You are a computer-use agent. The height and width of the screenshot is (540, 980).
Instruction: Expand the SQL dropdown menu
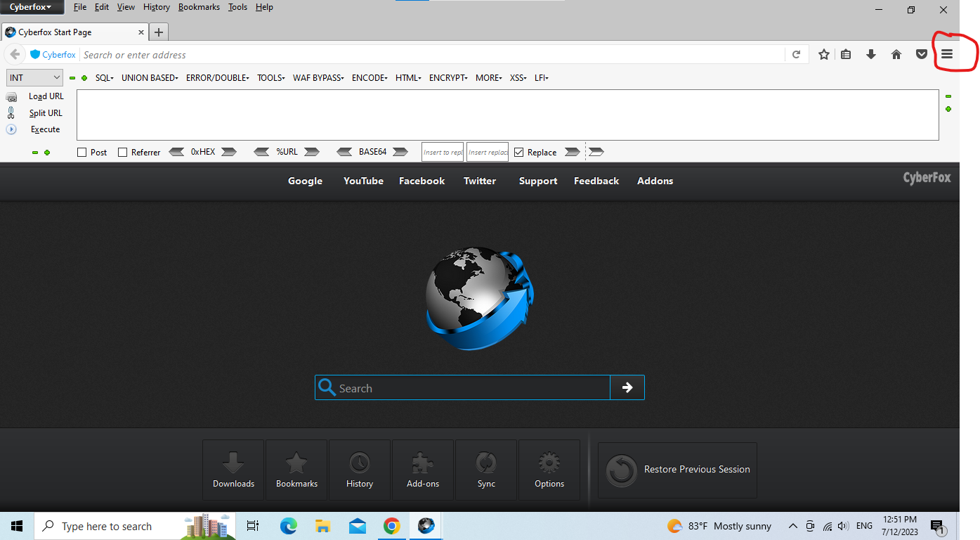pos(105,78)
